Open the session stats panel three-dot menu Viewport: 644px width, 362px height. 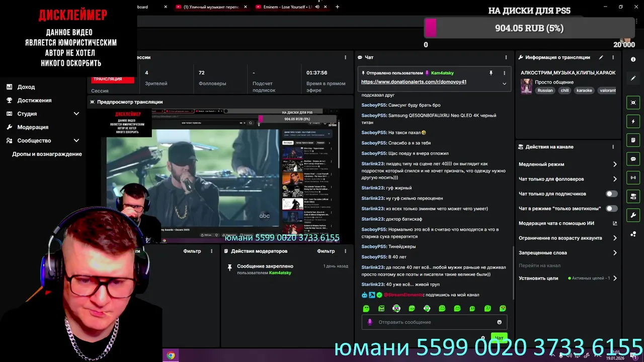pos(345,57)
